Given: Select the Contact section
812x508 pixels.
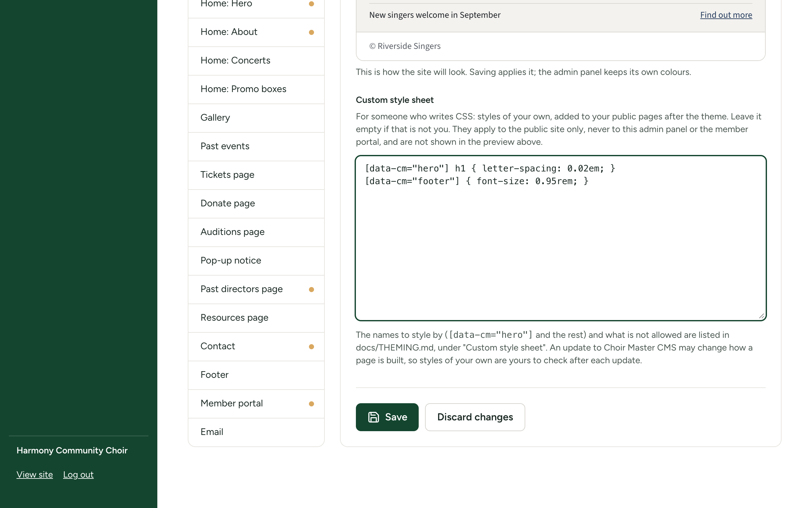Looking at the screenshot, I should (x=256, y=346).
